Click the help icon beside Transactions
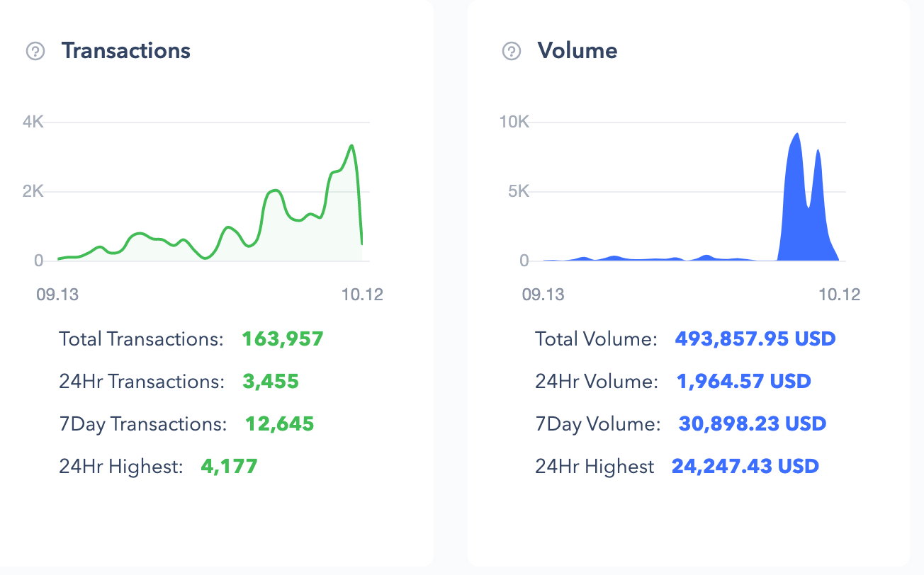This screenshot has width=924, height=575. (35, 51)
